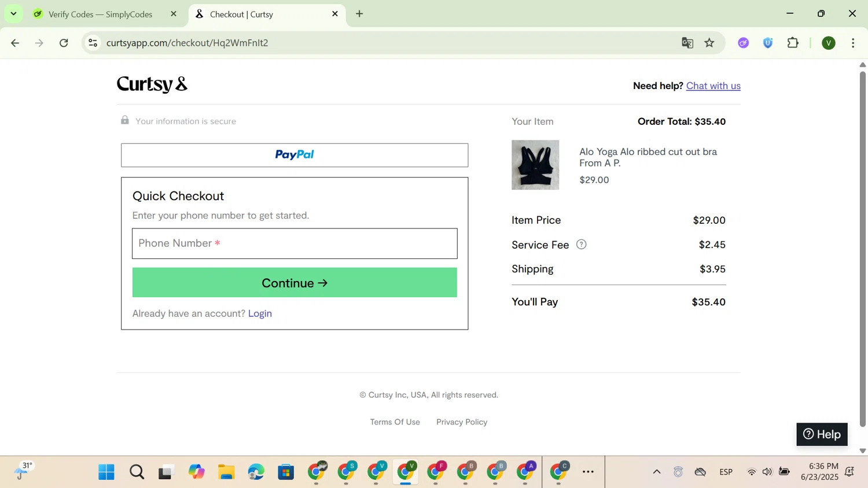This screenshot has height=488, width=868.
Task: Open the Bitwarden shield extension
Action: click(x=768, y=43)
